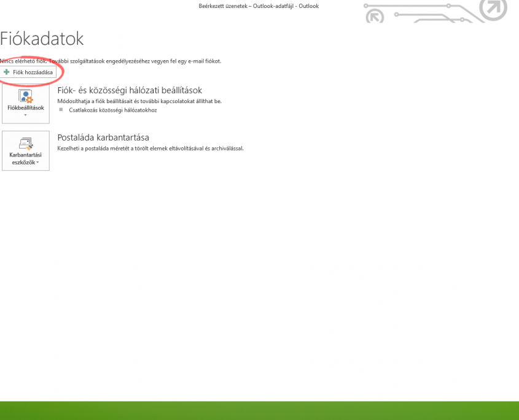
Task: Select the Postaláda karbantartása heading
Action: click(103, 138)
